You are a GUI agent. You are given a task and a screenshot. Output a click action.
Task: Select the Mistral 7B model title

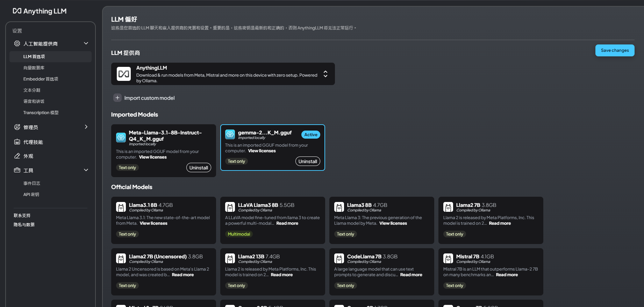[x=468, y=257]
